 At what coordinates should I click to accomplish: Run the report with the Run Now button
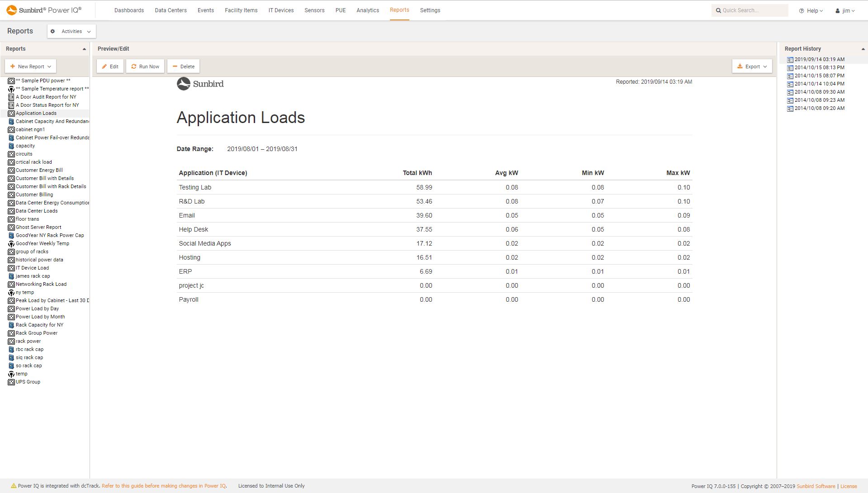[x=145, y=66]
